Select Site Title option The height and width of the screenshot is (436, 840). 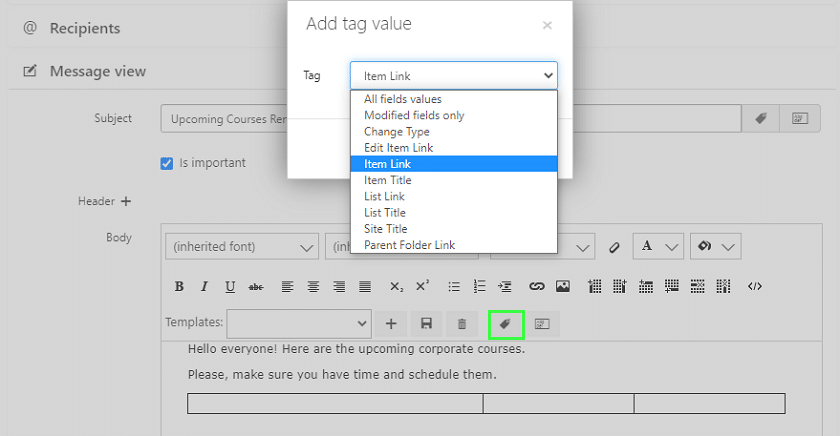pyautogui.click(x=454, y=229)
